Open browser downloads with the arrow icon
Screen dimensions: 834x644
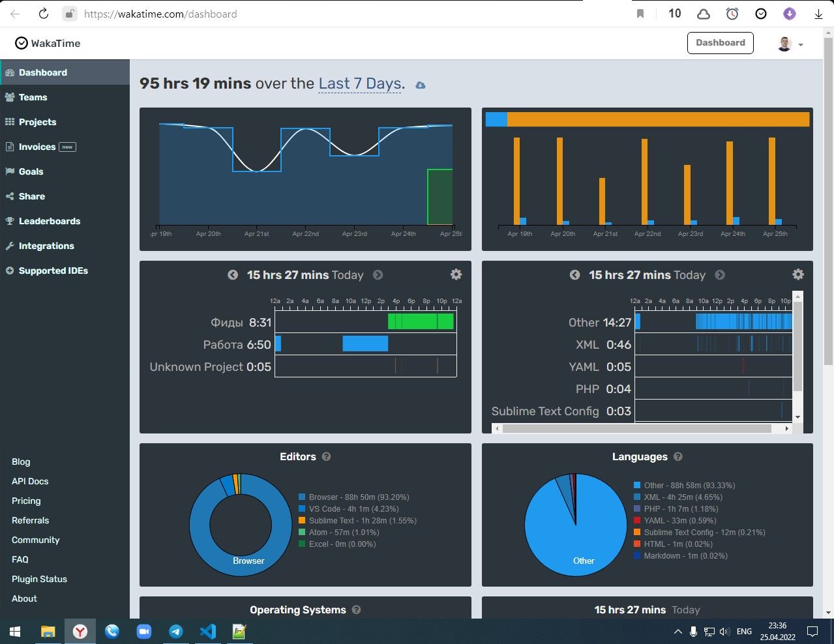tap(818, 14)
